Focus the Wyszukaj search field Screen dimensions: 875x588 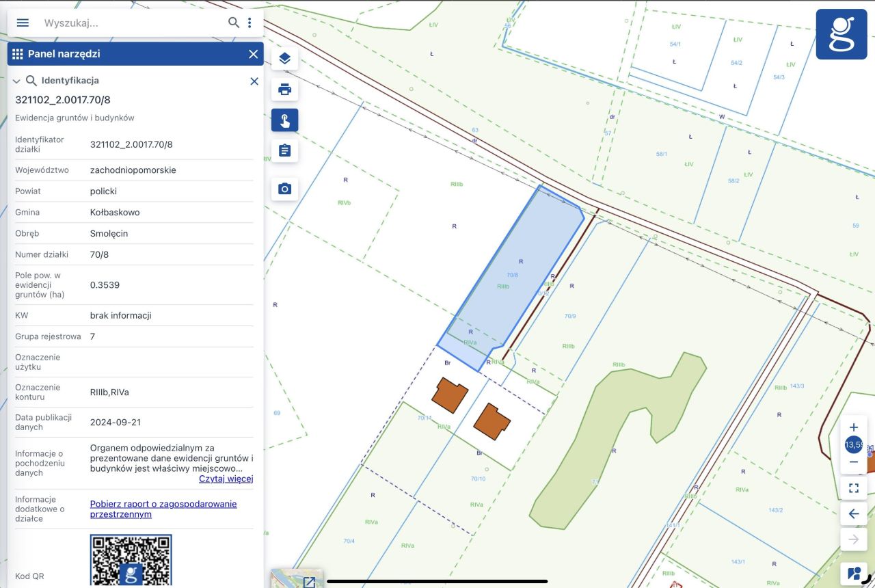tap(133, 23)
